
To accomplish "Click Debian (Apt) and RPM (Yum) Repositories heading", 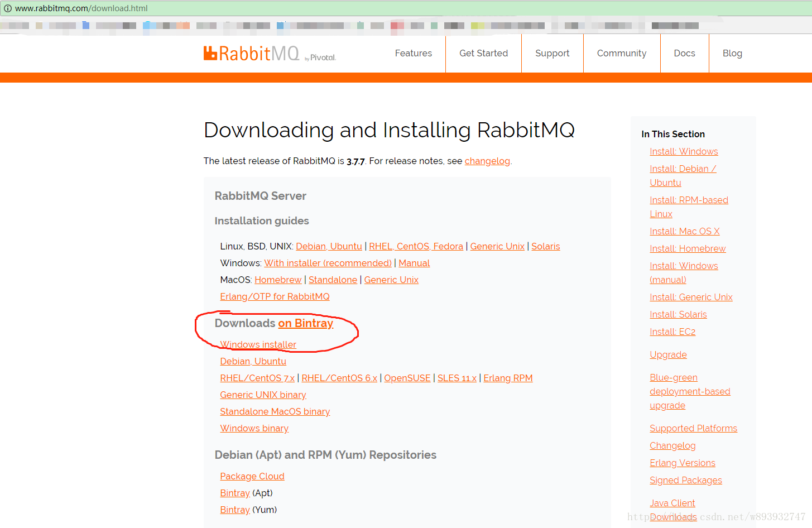I will [325, 455].
